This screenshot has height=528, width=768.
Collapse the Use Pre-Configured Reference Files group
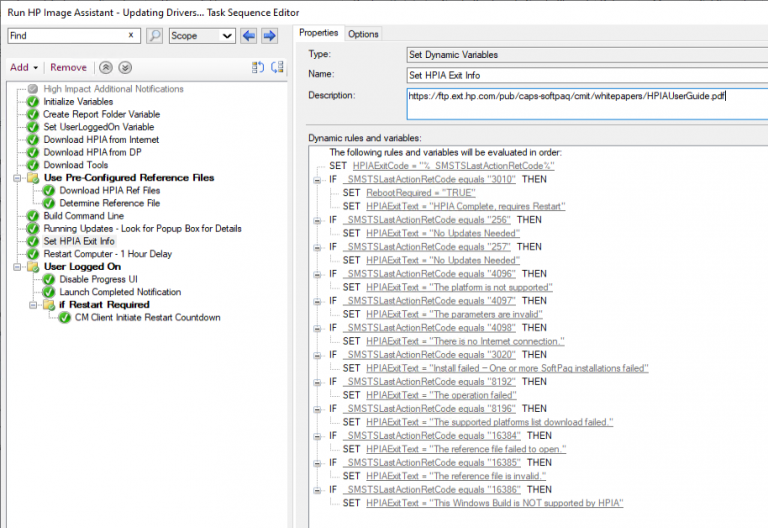pyautogui.click(x=19, y=178)
